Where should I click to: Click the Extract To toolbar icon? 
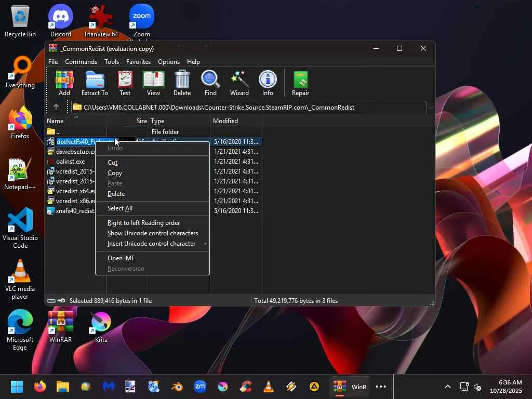(x=95, y=83)
